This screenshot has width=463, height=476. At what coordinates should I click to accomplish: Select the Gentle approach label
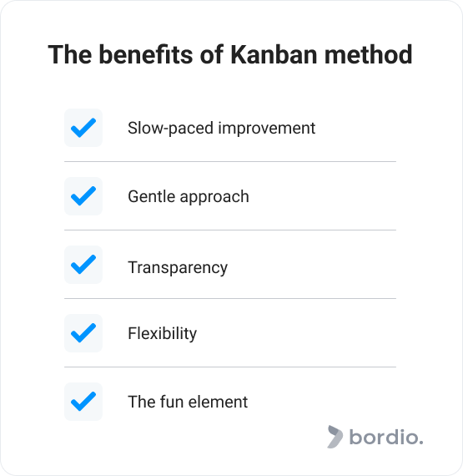[x=189, y=197]
